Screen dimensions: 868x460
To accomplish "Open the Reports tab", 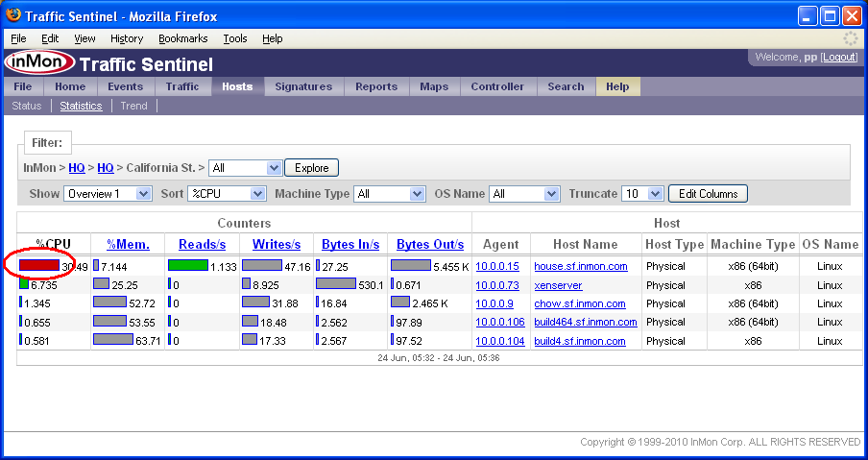I will [x=376, y=86].
